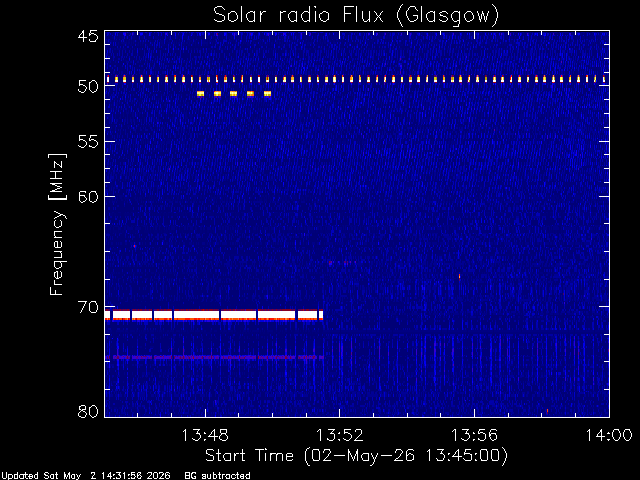This screenshot has width=640, height=480.
Task: Click the 55 MHz frequency label
Action: click(88, 142)
